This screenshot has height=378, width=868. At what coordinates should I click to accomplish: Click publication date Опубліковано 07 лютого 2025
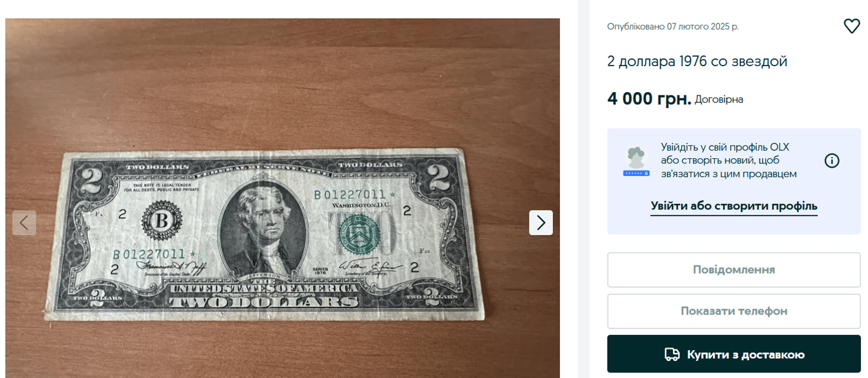pos(673,27)
